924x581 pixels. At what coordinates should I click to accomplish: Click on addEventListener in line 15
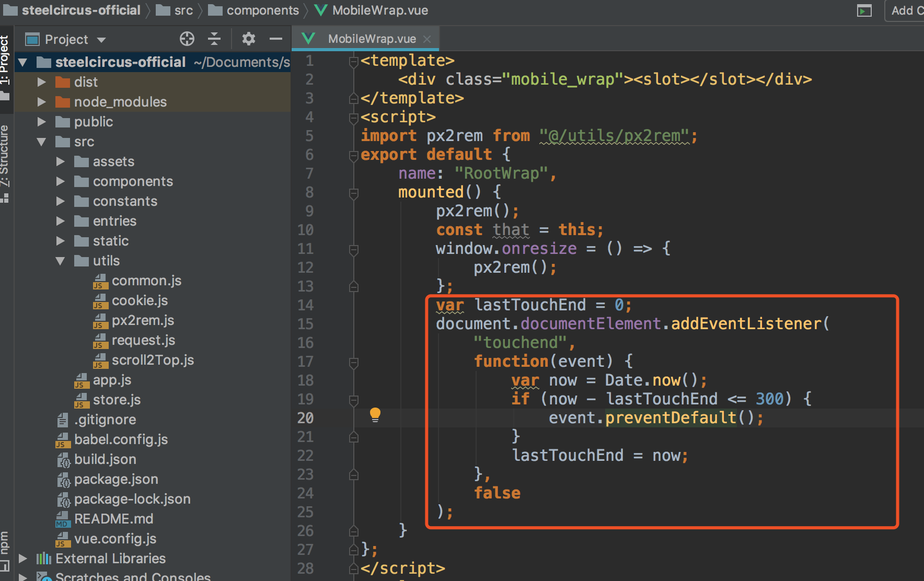[746, 324]
